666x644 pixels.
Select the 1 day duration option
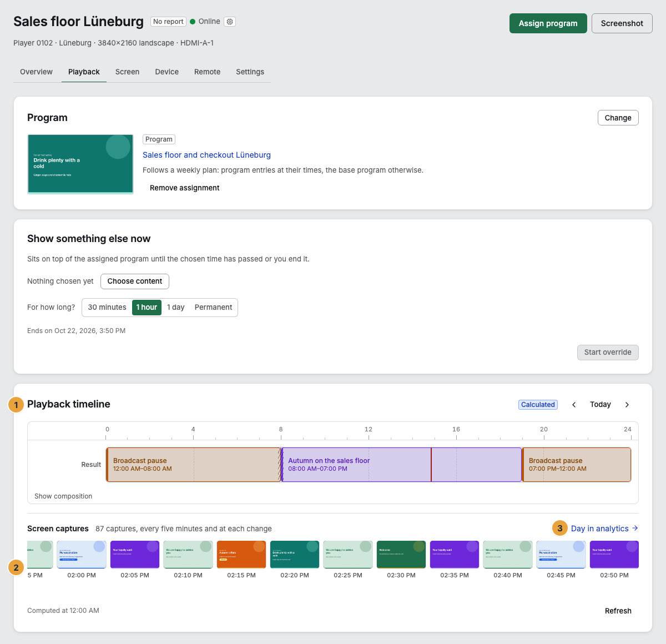pyautogui.click(x=175, y=308)
